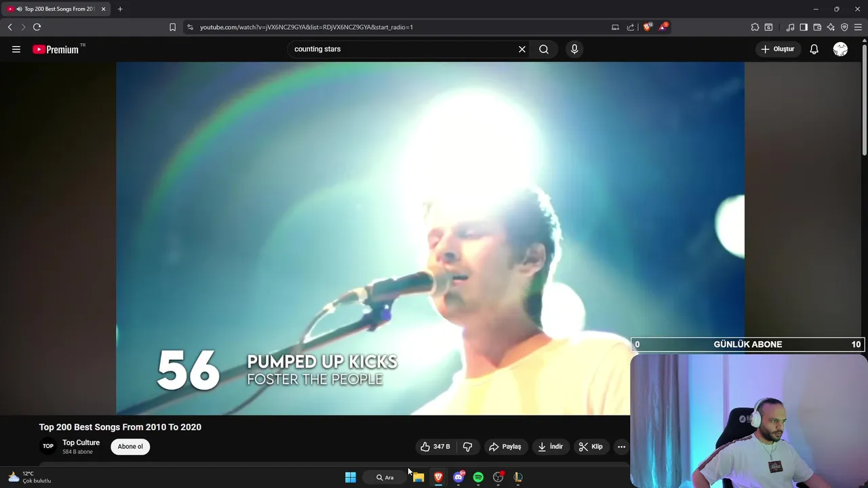Image resolution: width=868 pixels, height=488 pixels.
Task: Open Brave Wallet icon
Action: 817,27
